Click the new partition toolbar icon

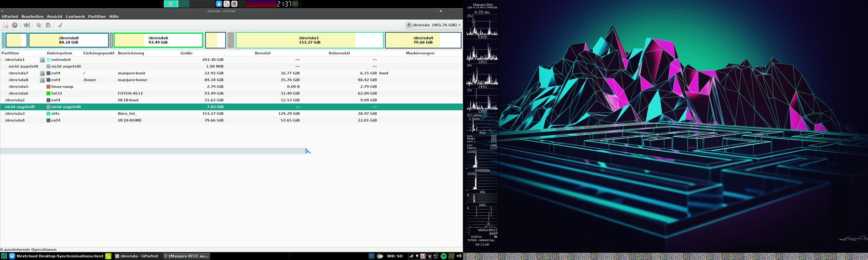(x=6, y=25)
